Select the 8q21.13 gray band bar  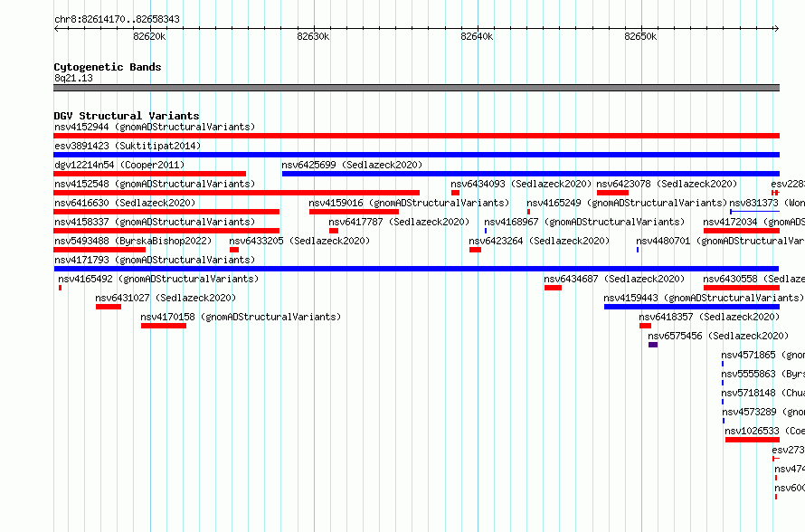tap(416, 88)
